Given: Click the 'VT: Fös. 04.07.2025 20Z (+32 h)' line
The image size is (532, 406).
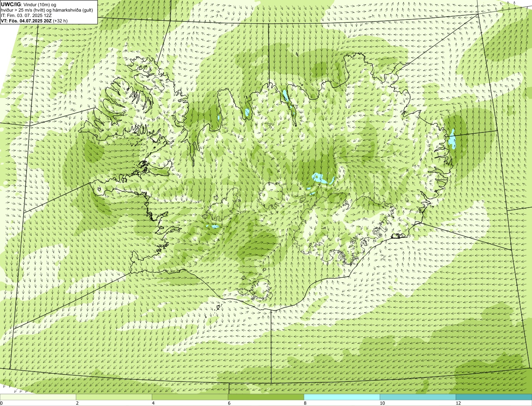Looking at the screenshot, I should [x=34, y=21].
